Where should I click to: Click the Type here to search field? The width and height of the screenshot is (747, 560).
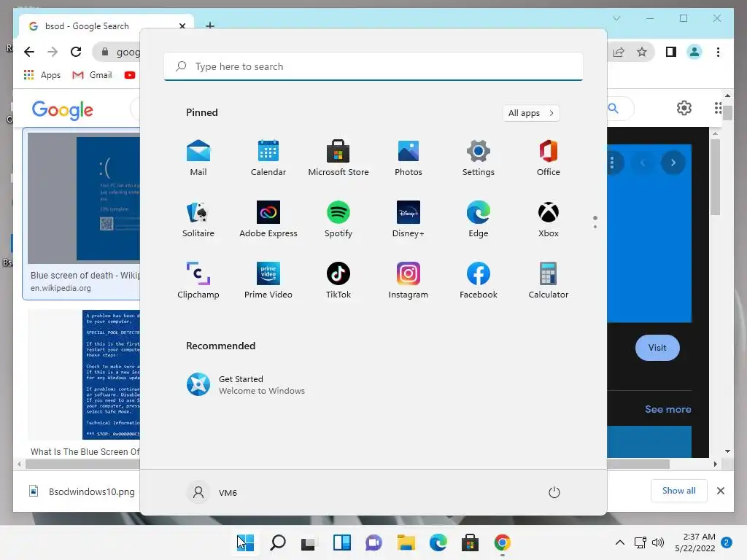(373, 66)
